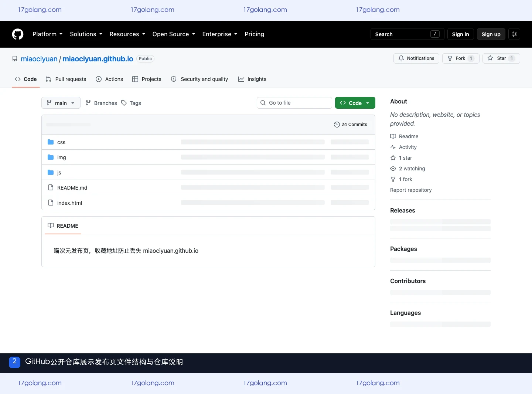Click the img folder icon
The height and width of the screenshot is (394, 532).
51,157
